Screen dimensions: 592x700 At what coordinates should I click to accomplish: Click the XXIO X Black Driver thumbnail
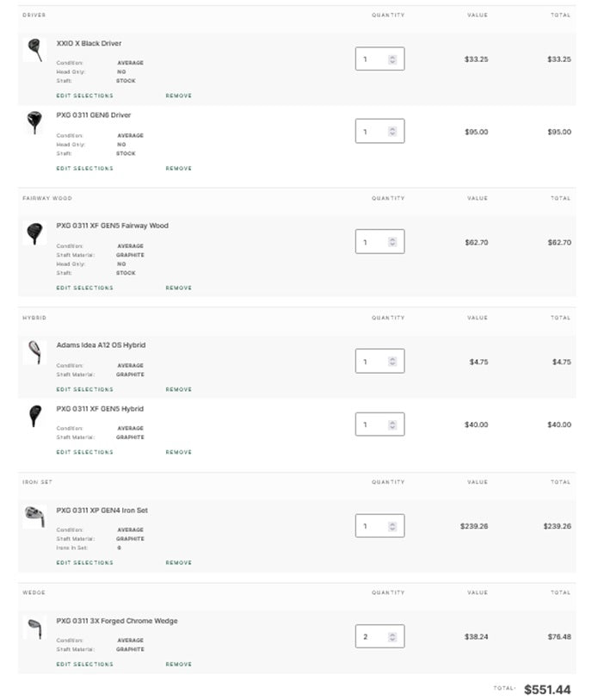tap(34, 50)
